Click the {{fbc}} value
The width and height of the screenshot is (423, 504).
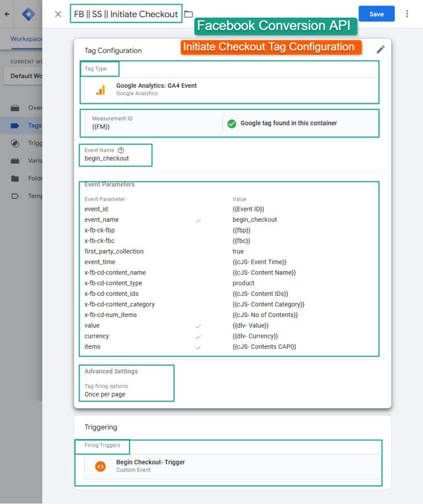[x=242, y=241]
